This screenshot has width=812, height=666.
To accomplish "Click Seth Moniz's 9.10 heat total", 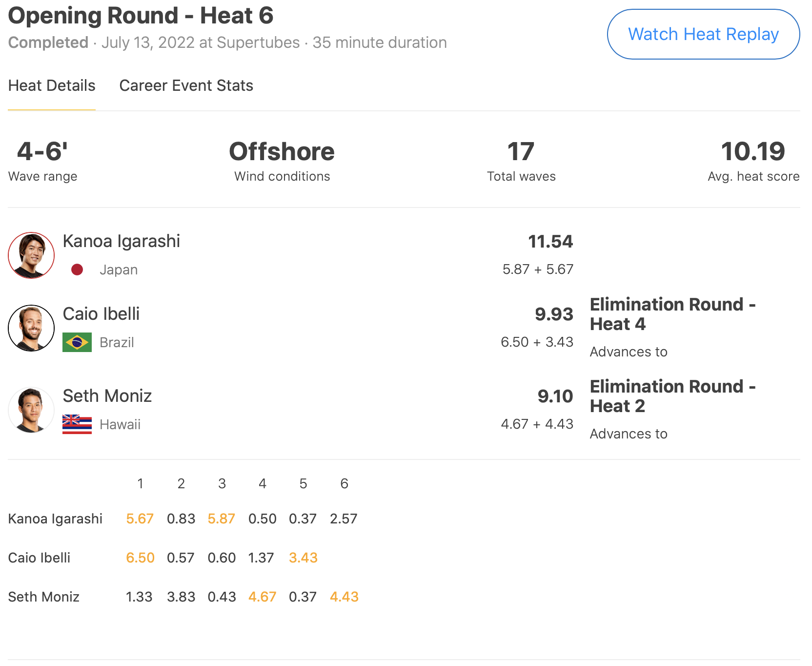I will coord(555,396).
